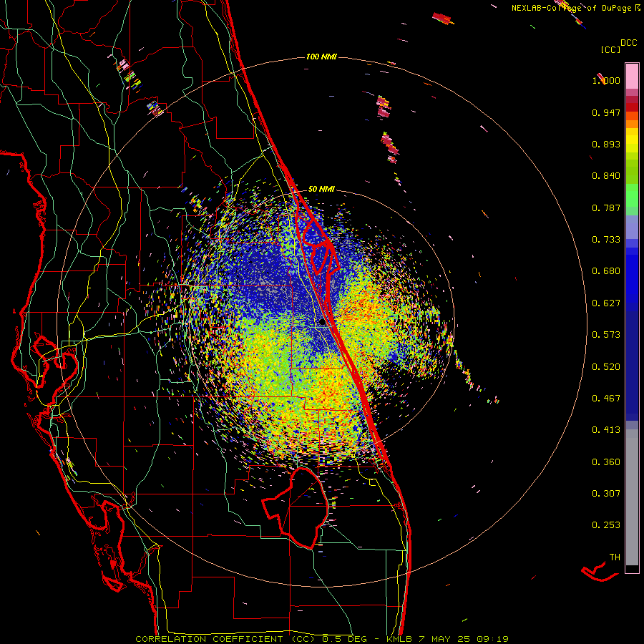Click the [CC] units label

point(610,49)
